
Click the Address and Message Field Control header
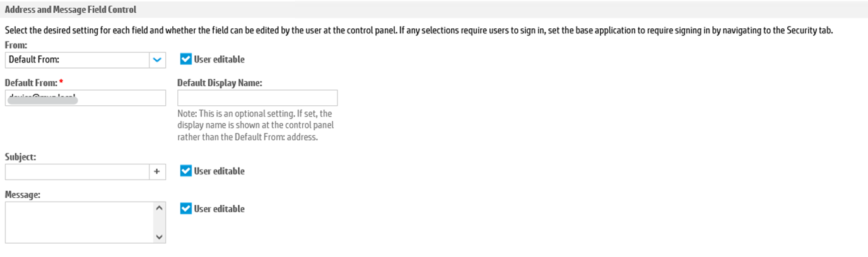pos(71,9)
